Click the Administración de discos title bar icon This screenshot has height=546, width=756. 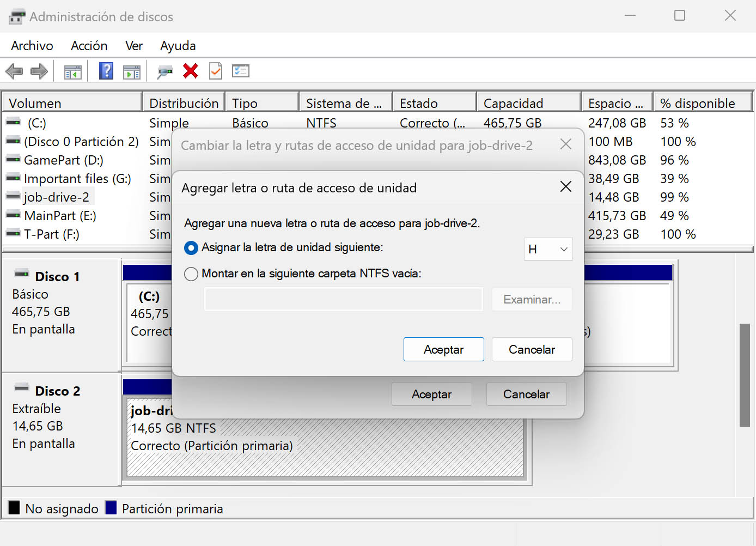pyautogui.click(x=17, y=17)
